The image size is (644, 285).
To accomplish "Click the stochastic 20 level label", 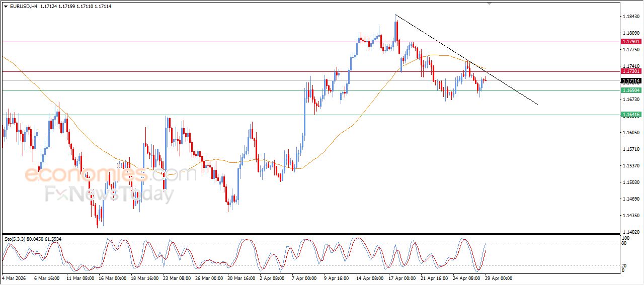I will click(624, 265).
